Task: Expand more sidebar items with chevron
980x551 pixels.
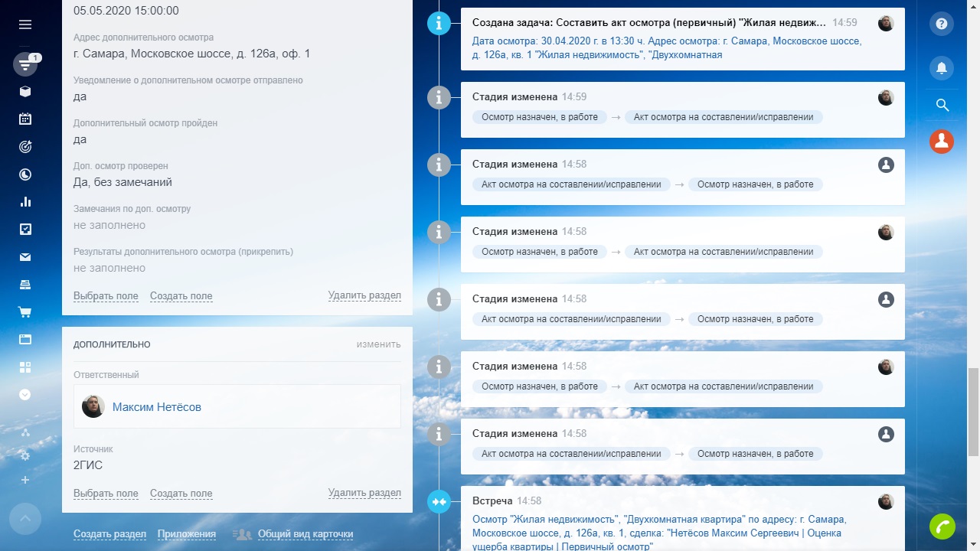Action: tap(25, 395)
